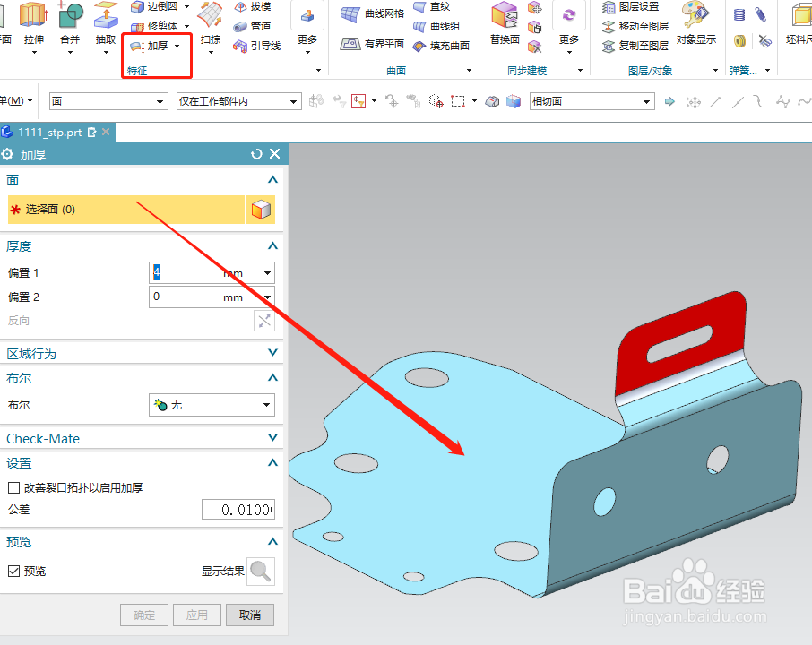This screenshot has height=645, width=812.
Task: Open the 对象显示 object display tool
Action: tap(696, 15)
